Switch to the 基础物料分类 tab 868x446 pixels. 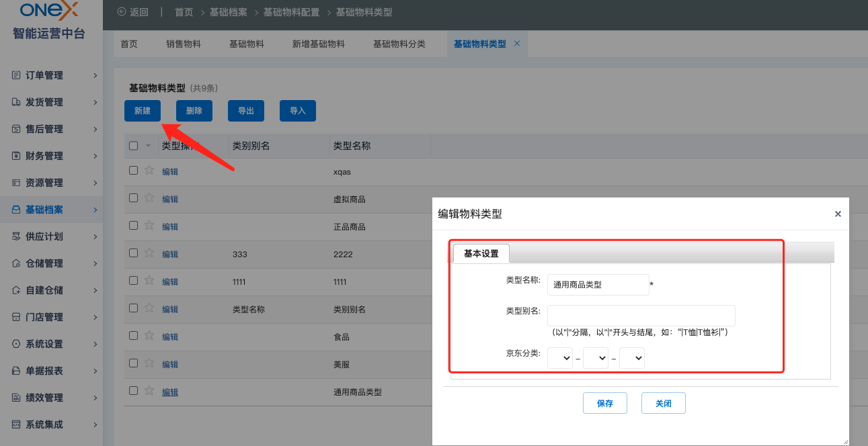click(399, 44)
